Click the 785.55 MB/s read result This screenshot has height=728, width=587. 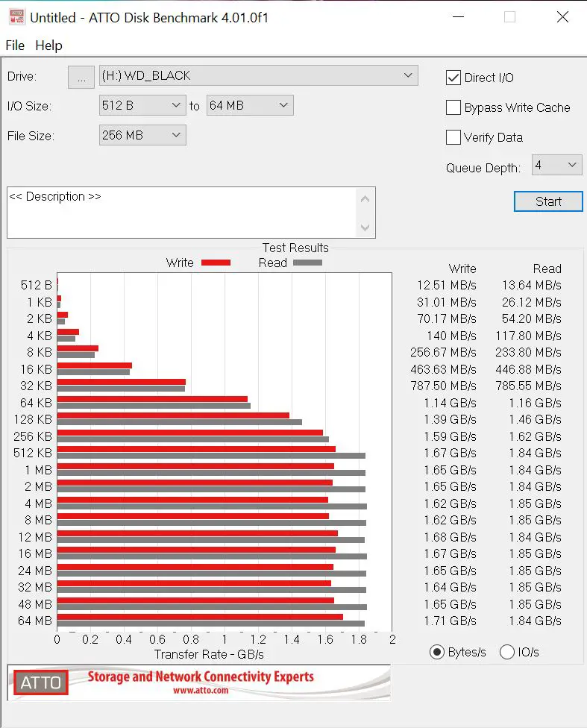[529, 386]
